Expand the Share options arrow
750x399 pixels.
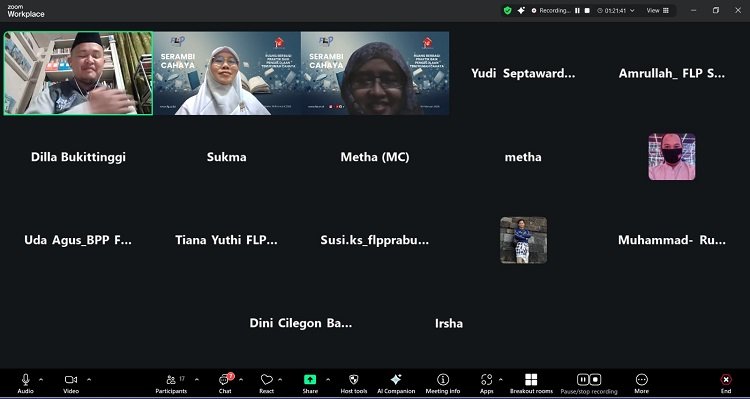328,380
